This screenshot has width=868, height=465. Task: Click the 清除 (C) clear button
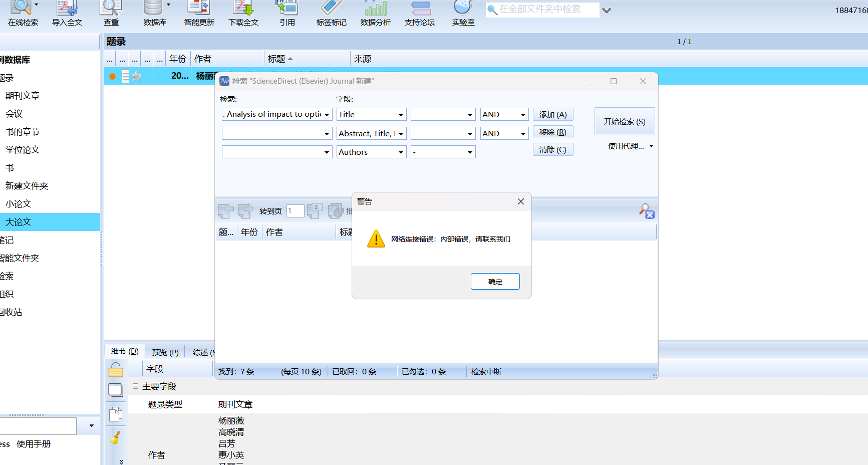pyautogui.click(x=553, y=150)
